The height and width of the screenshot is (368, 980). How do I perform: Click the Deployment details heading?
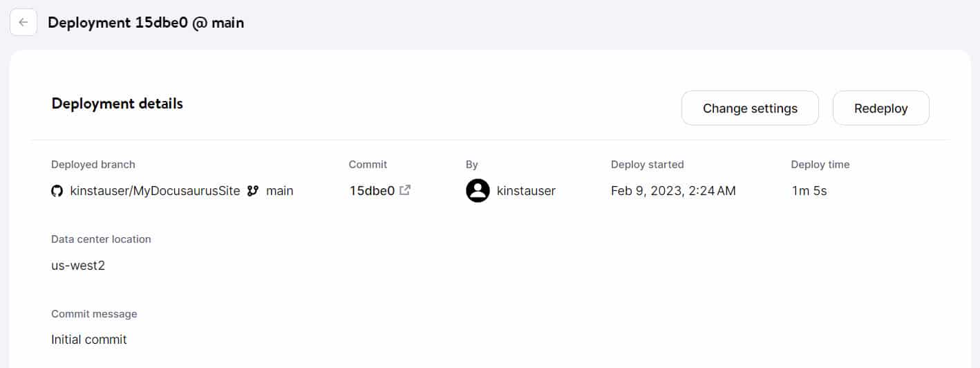point(117,104)
